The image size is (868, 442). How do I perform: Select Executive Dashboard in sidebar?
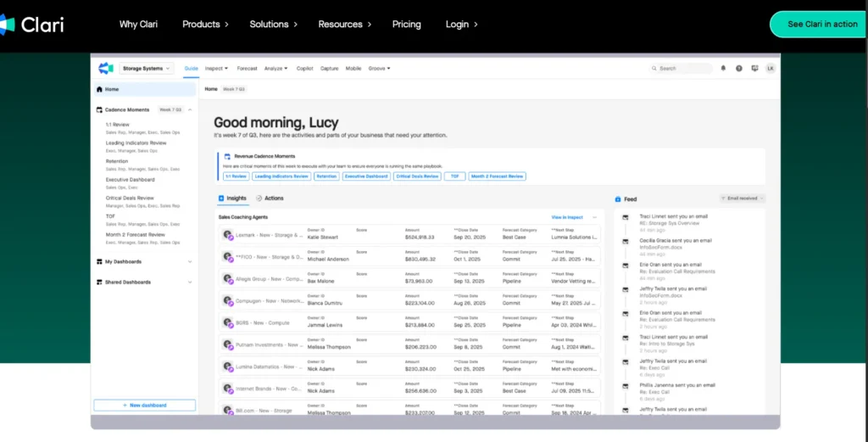click(130, 180)
